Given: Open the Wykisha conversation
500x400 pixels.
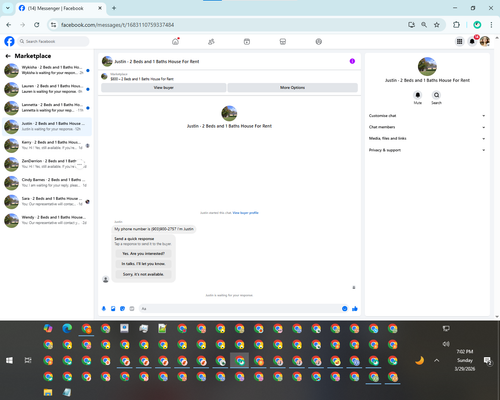Looking at the screenshot, I should coord(47,70).
